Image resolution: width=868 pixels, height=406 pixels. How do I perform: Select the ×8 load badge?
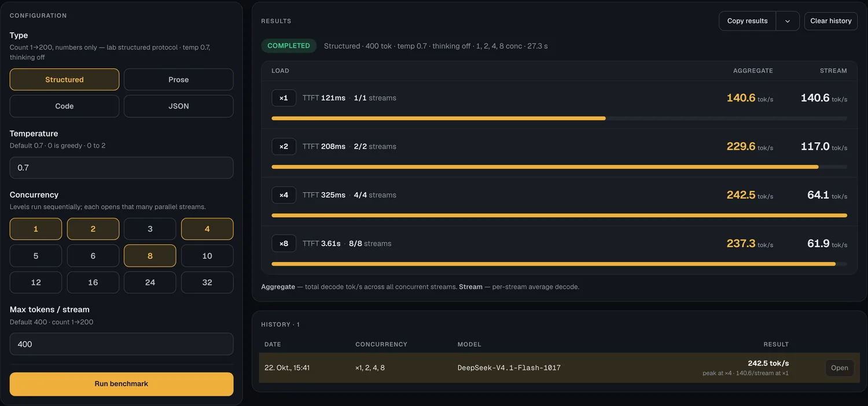[x=284, y=243]
